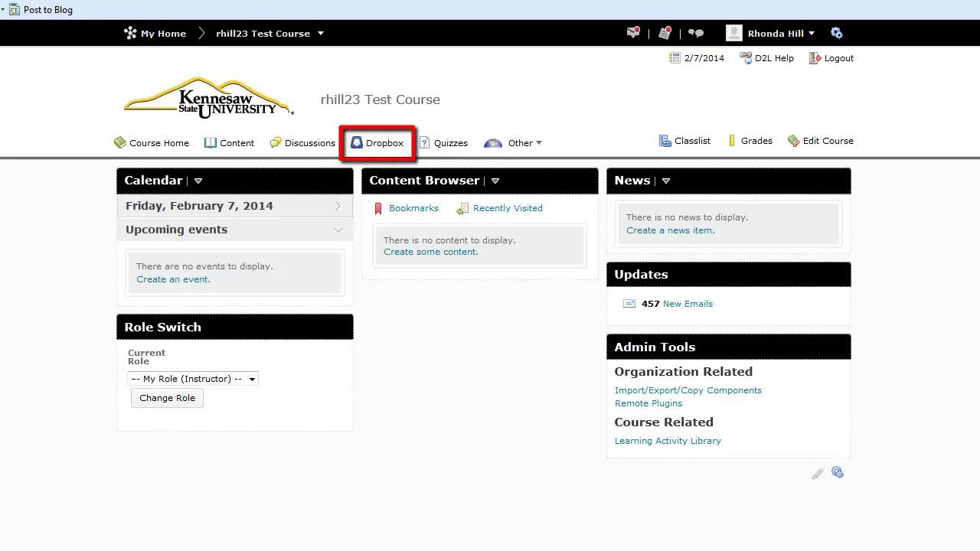The height and width of the screenshot is (551, 980).
Task: Click Create an event link
Action: click(173, 279)
